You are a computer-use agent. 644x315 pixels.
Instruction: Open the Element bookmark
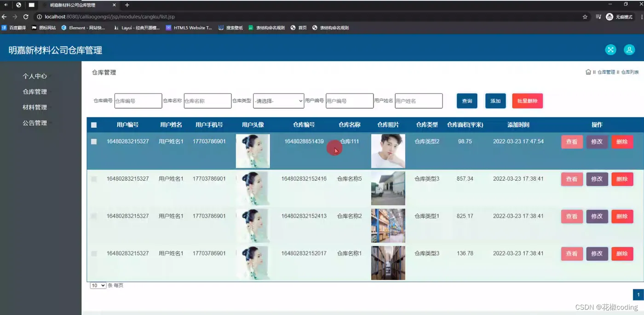pos(83,28)
